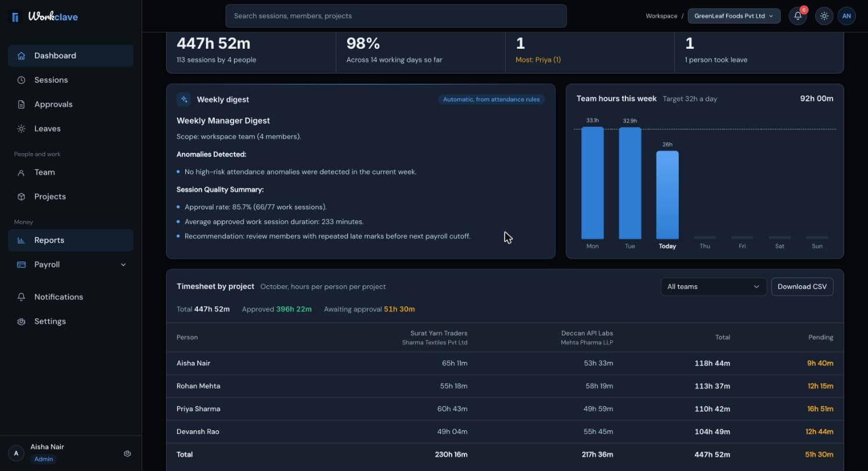Click the Reports bar chart icon

[x=21, y=240]
